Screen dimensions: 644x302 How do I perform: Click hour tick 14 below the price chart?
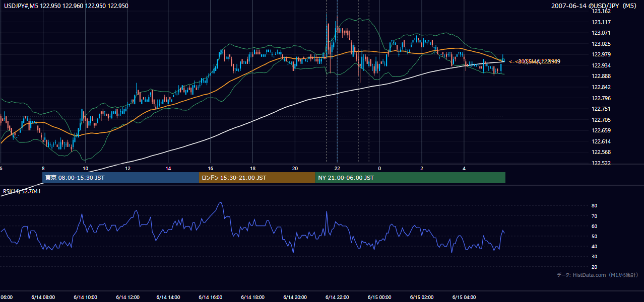(x=169, y=169)
